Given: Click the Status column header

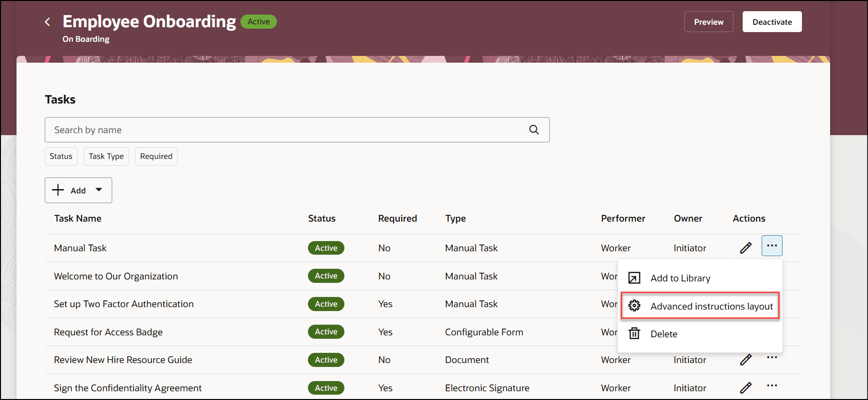Looking at the screenshot, I should (x=322, y=219).
